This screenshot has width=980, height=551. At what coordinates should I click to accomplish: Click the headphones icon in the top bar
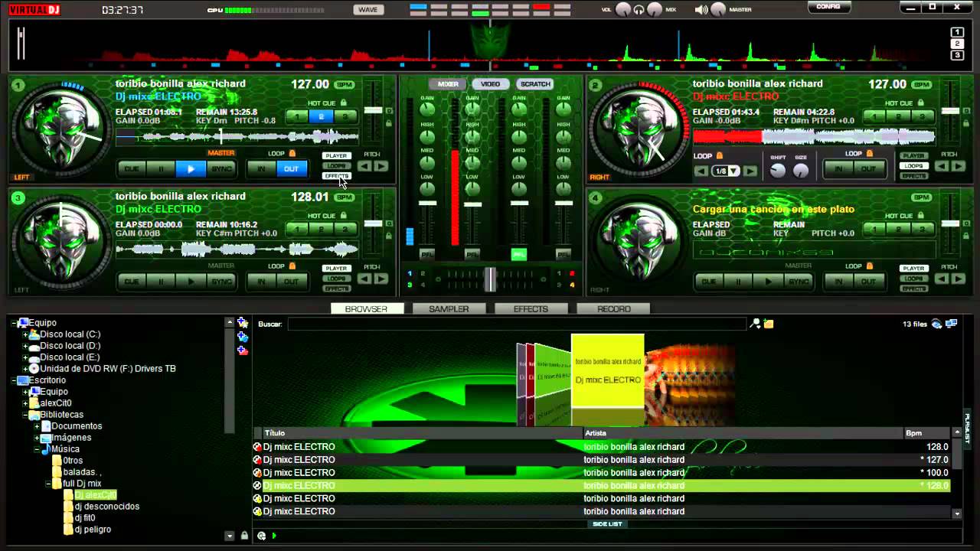pyautogui.click(x=639, y=10)
